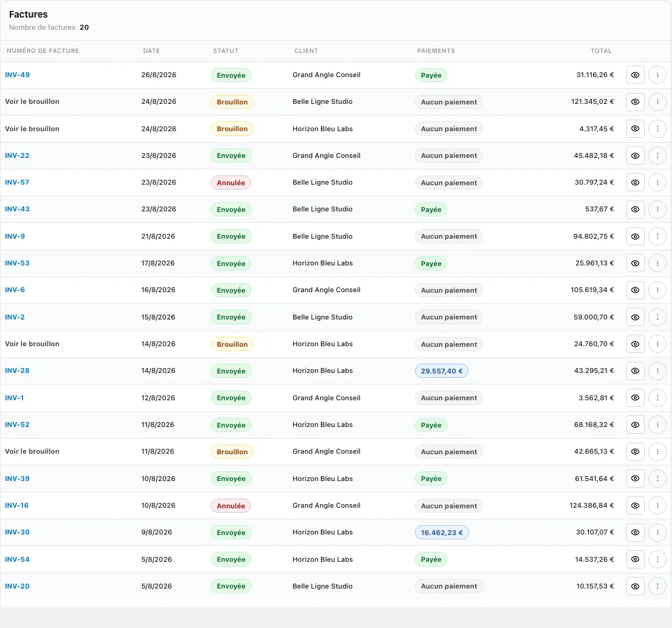Click the Brouillon badge on the 42.665,13 € row
The image size is (672, 628).
click(x=232, y=451)
